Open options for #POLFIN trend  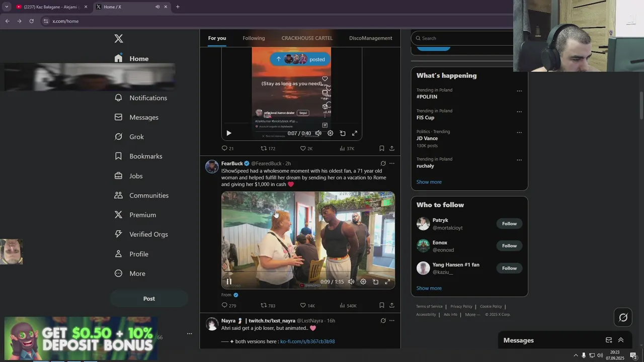click(519, 91)
